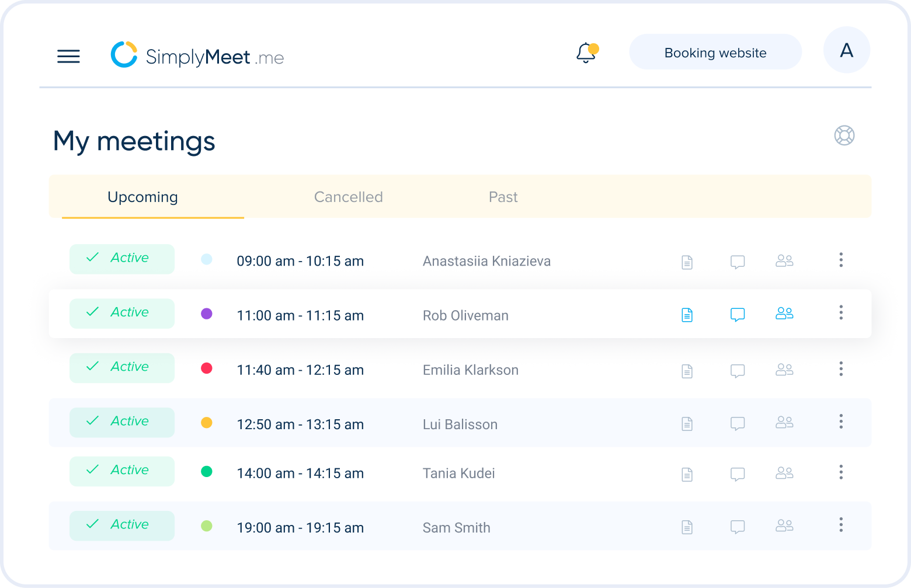This screenshot has height=588, width=911.
Task: Click the purple color dot on Rob Oliveman's meeting
Action: (206, 314)
